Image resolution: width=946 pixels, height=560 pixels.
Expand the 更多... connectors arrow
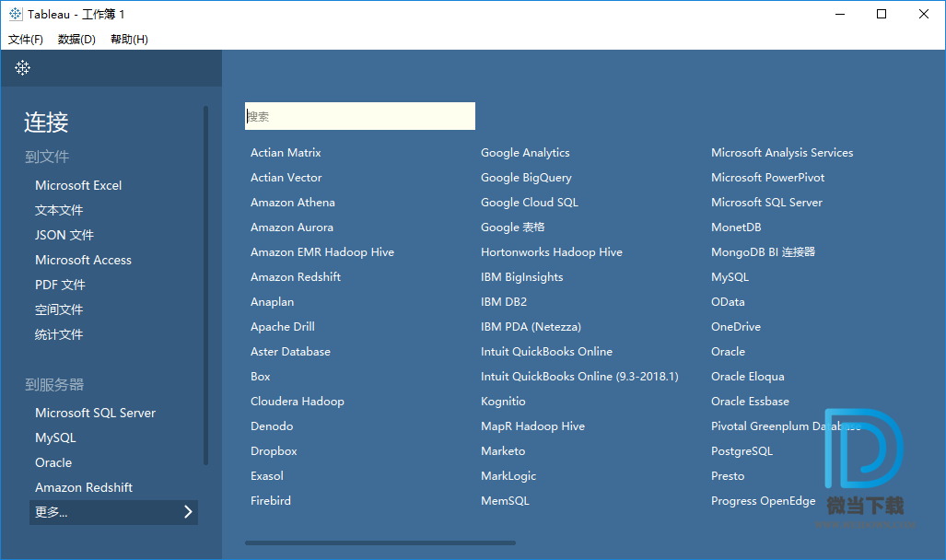[x=188, y=512]
